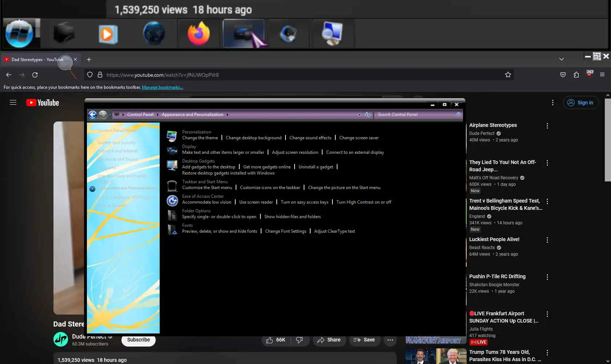This screenshot has width=611, height=364.
Task: Click Control Panel in the breadcrumb path
Action: [140, 115]
